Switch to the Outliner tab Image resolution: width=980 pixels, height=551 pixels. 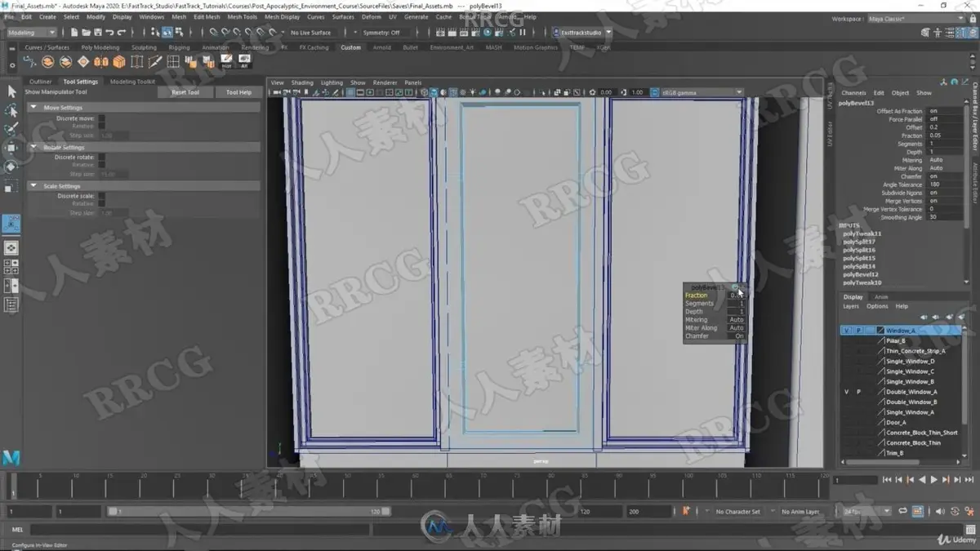coord(40,82)
